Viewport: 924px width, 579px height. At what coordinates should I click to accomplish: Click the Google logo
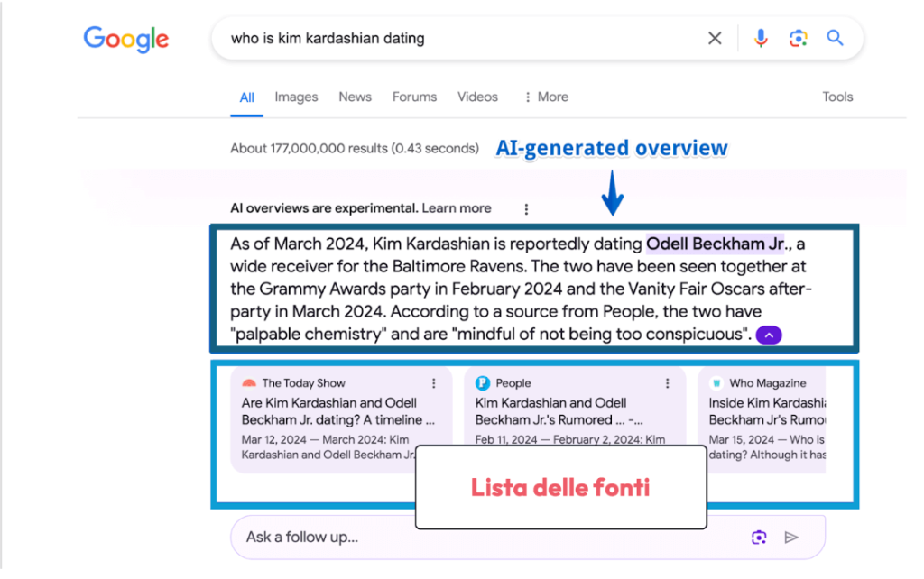[x=126, y=39]
